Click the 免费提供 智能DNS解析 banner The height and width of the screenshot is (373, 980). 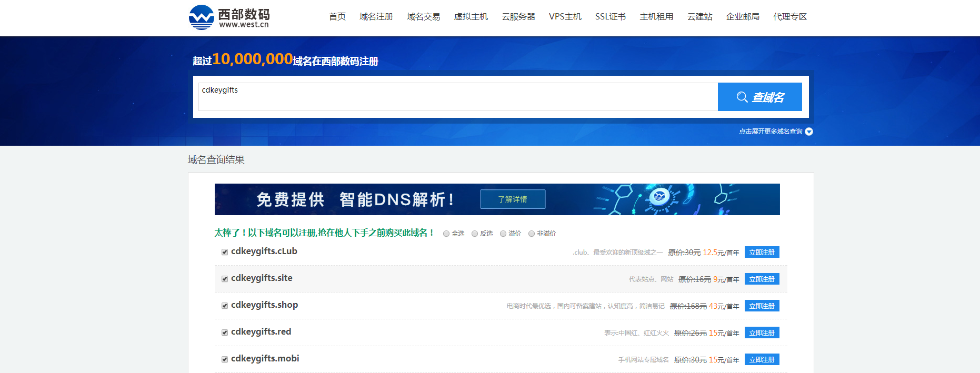[x=497, y=199]
